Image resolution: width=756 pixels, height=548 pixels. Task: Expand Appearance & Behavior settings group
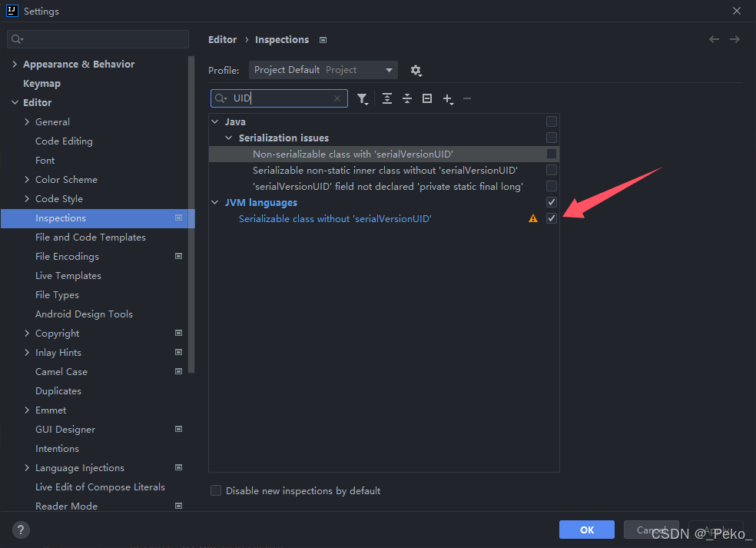15,64
